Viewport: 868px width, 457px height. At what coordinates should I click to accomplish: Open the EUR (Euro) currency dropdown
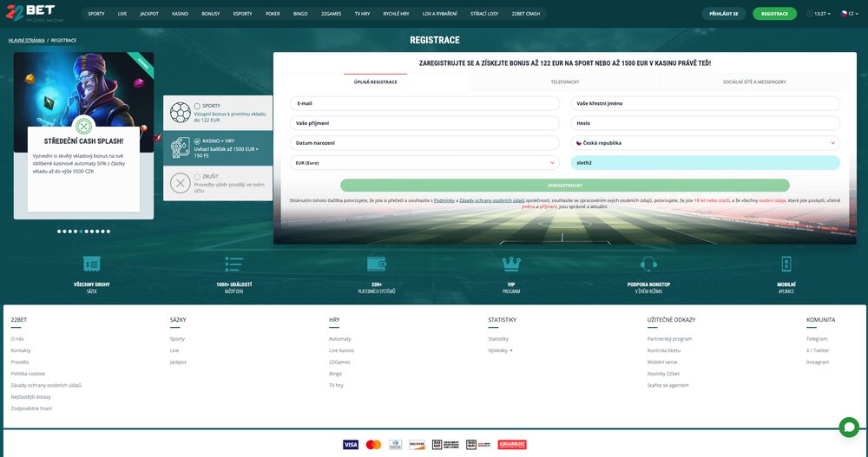pyautogui.click(x=424, y=162)
